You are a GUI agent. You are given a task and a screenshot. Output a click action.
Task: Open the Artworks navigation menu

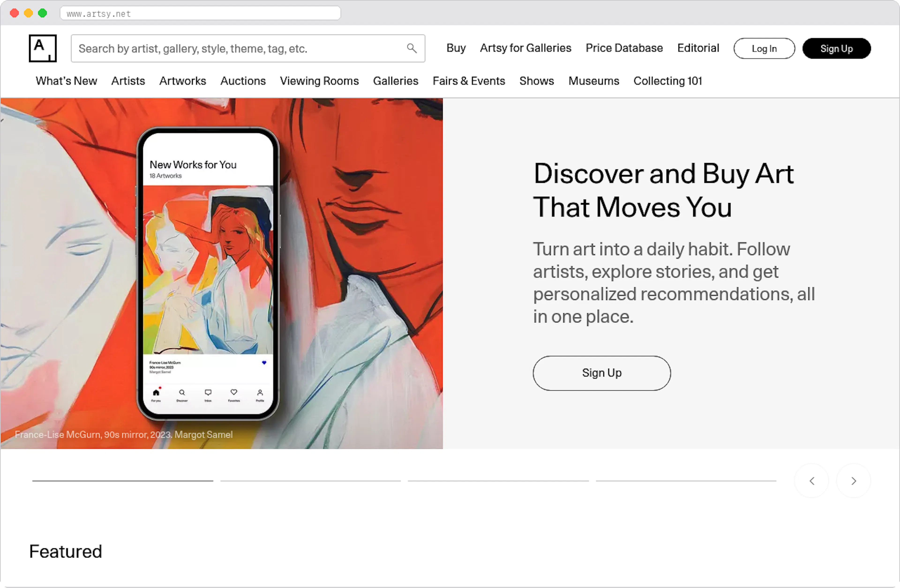pos(183,81)
